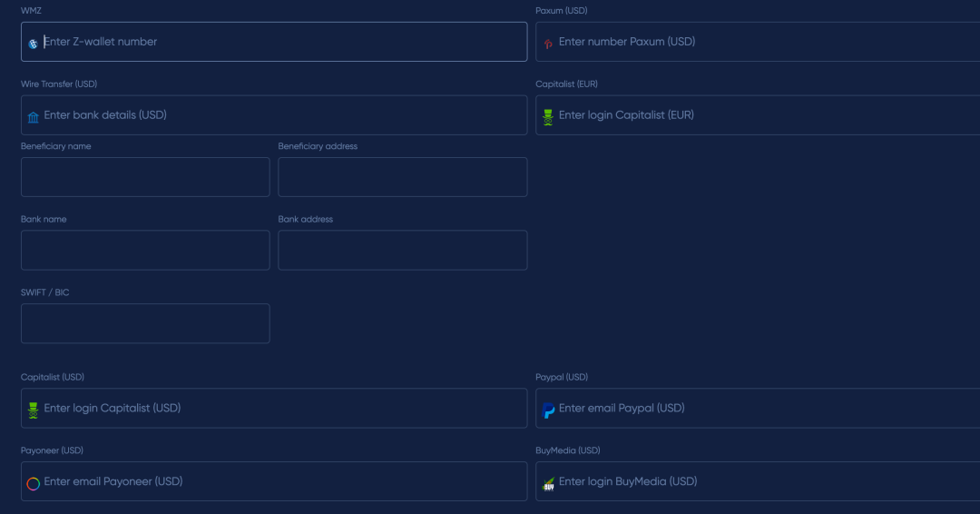Click the bank building icon for Wire Transfer
Screen dimensions: 980x514
coord(34,116)
